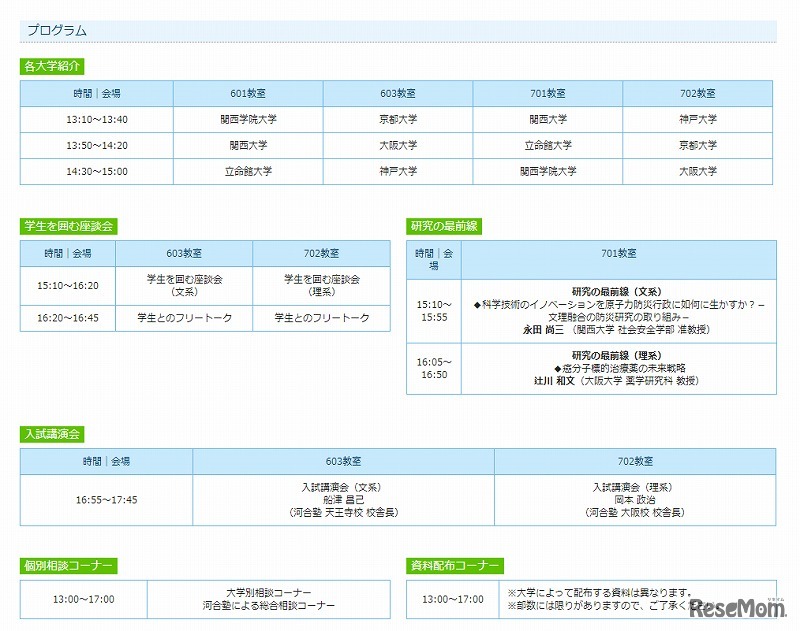Click the 601教室 column header
This screenshot has width=800, height=631.
click(x=247, y=93)
